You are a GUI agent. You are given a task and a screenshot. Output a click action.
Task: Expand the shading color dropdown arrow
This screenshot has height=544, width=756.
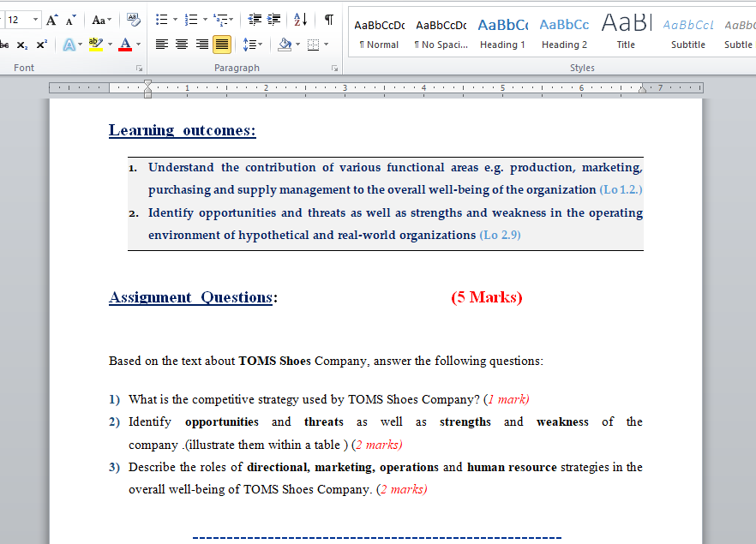(x=297, y=45)
